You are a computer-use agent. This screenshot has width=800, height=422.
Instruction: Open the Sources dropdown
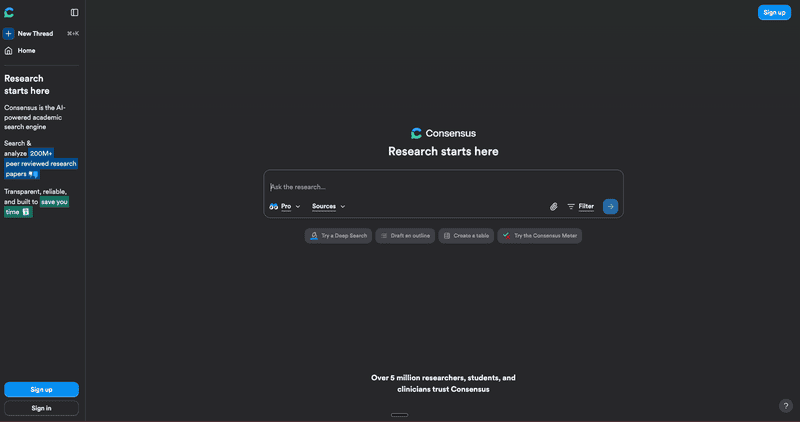tap(329, 207)
